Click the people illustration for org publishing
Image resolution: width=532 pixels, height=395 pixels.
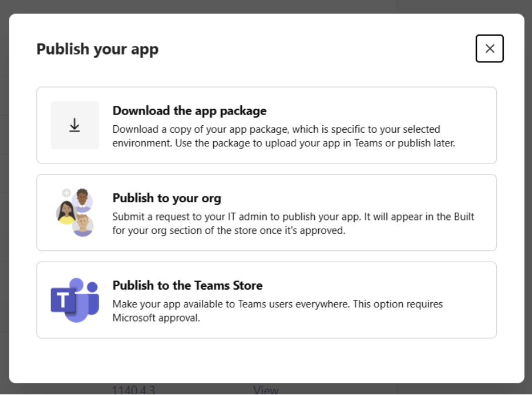tap(75, 212)
